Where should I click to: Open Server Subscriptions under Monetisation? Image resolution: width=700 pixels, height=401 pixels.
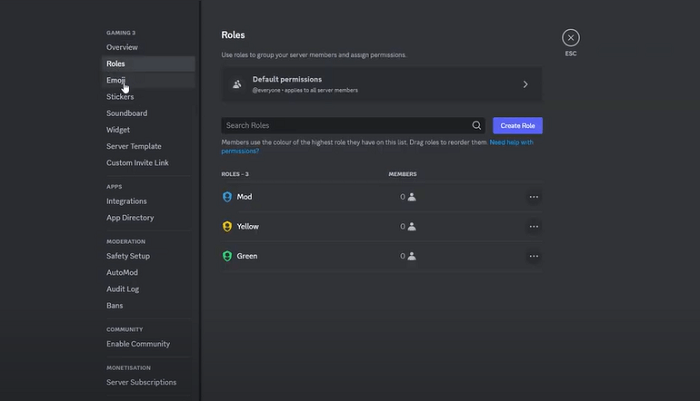pyautogui.click(x=141, y=382)
